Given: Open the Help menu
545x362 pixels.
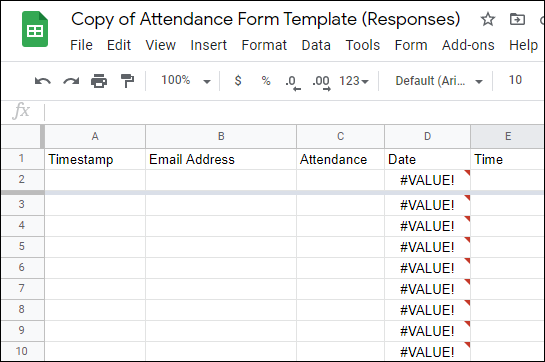Looking at the screenshot, I should (x=523, y=45).
